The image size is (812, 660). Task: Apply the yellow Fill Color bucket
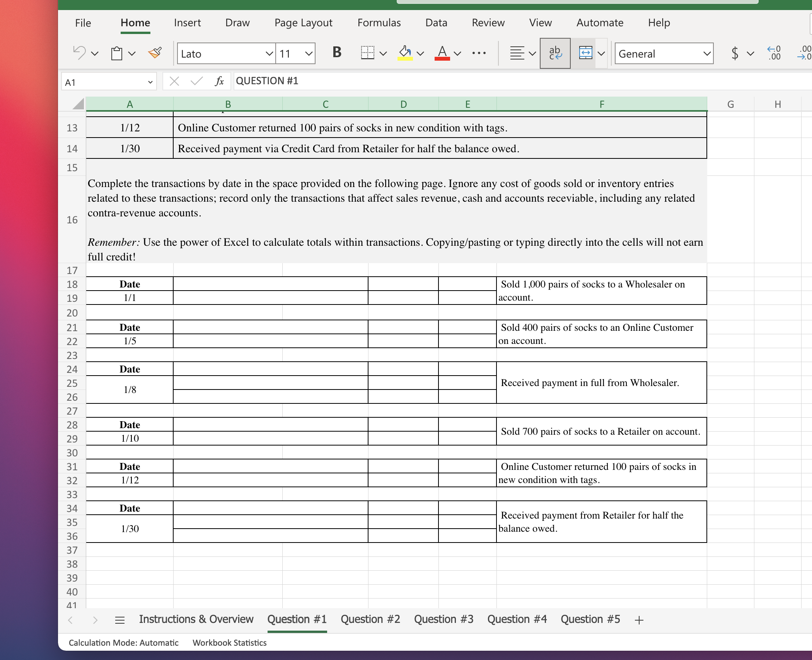click(x=405, y=53)
